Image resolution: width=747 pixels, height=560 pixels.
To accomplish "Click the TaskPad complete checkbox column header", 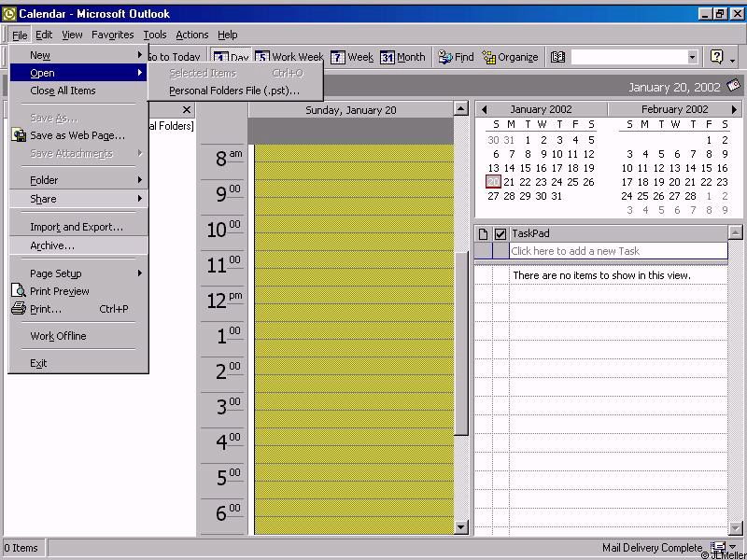I will tap(500, 233).
